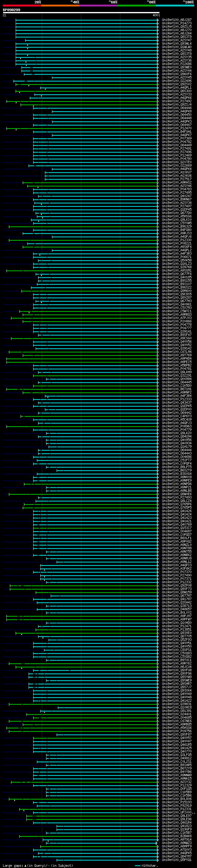Click the UniRef100_P27492 hit label
The width and height of the screenshot is (197, 868).
(177, 101)
